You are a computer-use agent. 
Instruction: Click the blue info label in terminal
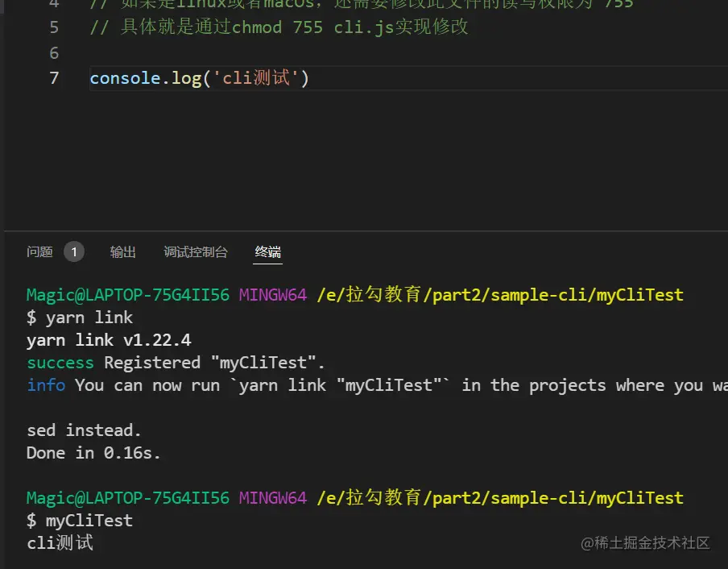[46, 385]
